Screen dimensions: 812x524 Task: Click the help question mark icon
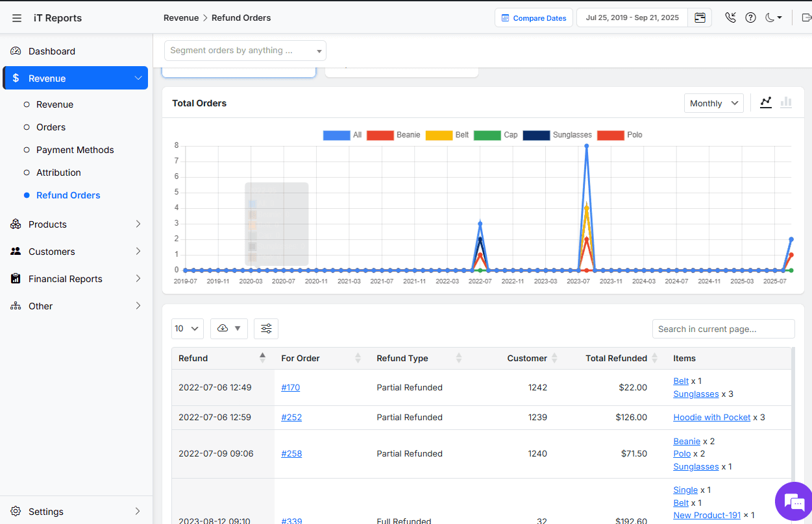coord(751,18)
